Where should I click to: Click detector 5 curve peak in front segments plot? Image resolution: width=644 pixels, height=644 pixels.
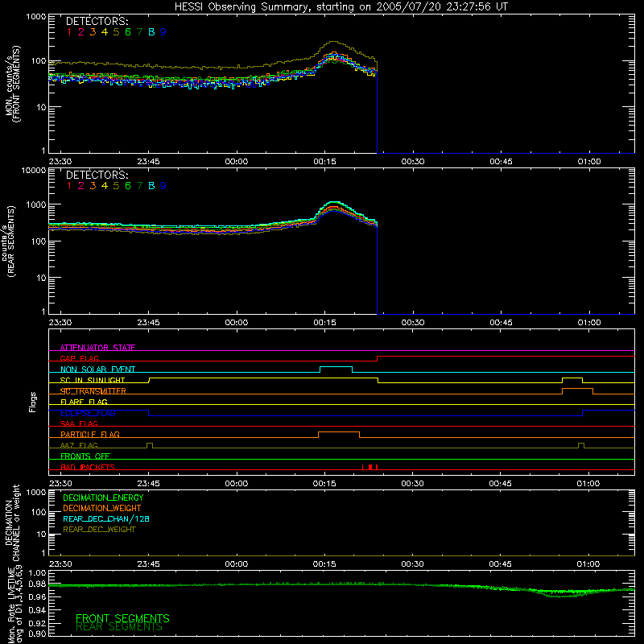coord(335,42)
